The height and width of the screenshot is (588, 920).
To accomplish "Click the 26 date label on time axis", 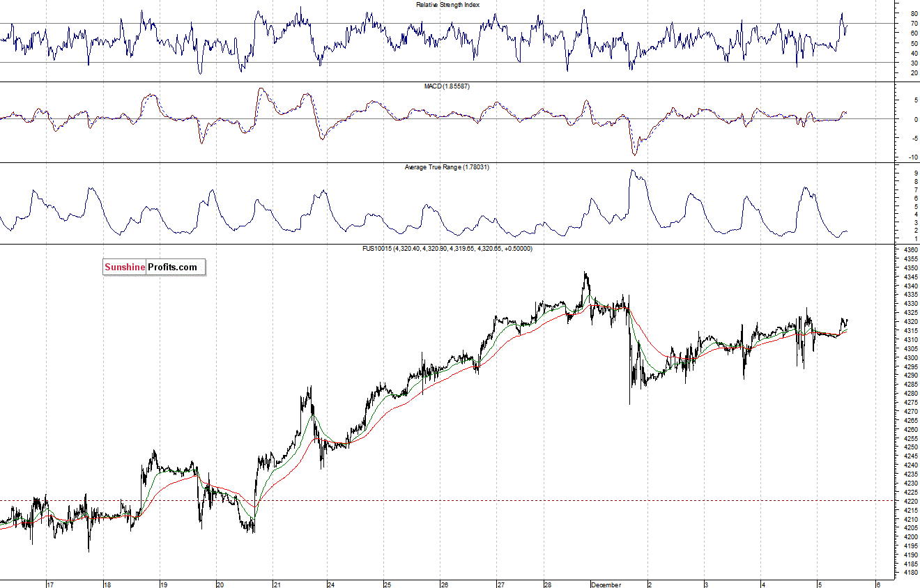I will (x=444, y=585).
